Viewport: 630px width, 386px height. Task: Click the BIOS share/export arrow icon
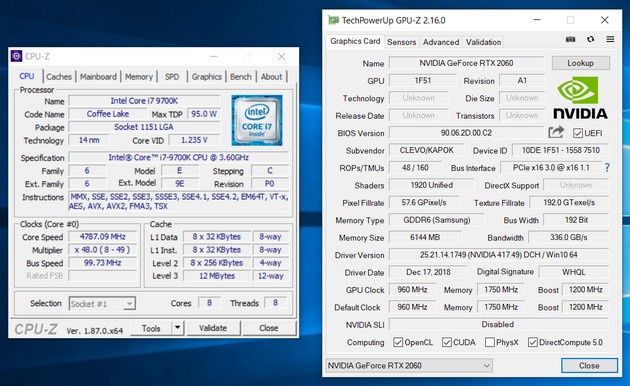click(556, 132)
